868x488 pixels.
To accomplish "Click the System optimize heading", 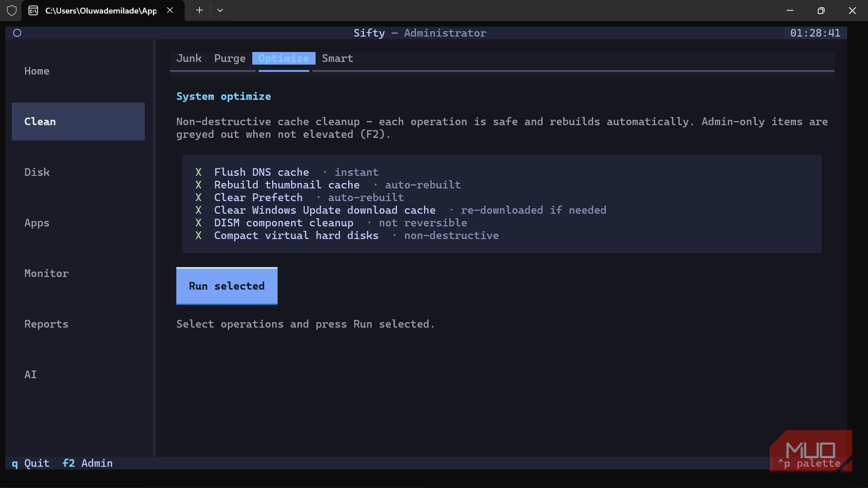I will pyautogui.click(x=224, y=96).
